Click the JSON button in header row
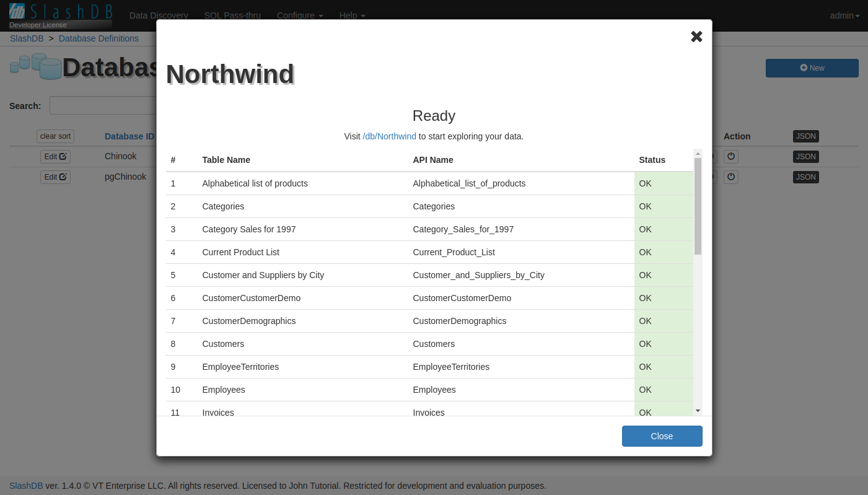The image size is (868, 495). [x=806, y=136]
